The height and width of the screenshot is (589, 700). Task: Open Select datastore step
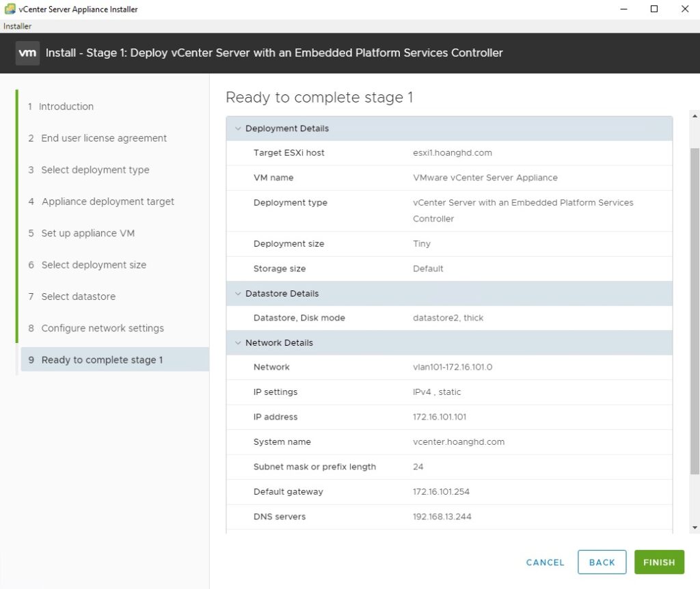click(72, 297)
